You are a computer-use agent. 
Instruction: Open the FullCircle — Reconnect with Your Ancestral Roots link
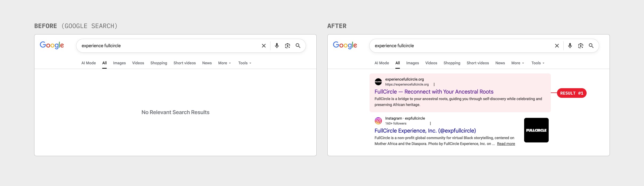coord(434,92)
